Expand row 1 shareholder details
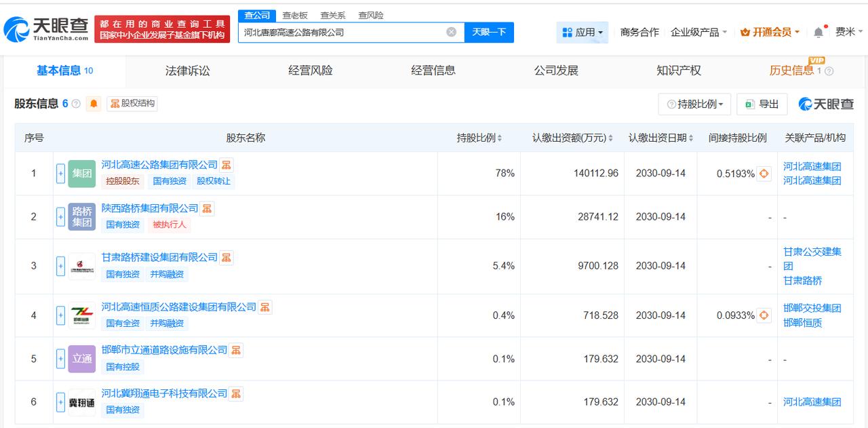 60,174
